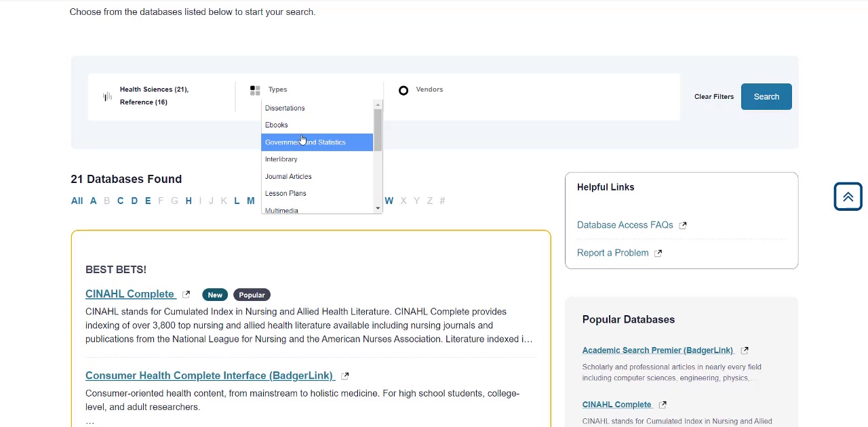The image size is (868, 427).
Task: Filter databases by letter D
Action: [x=134, y=201]
